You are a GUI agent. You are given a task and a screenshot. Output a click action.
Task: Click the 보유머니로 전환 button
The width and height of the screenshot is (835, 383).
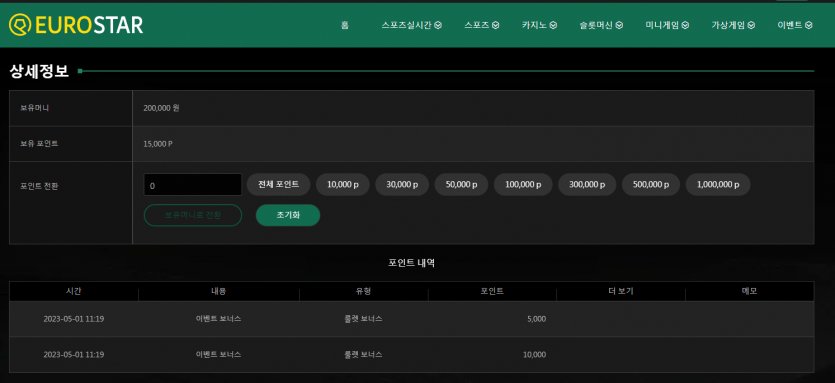[193, 215]
